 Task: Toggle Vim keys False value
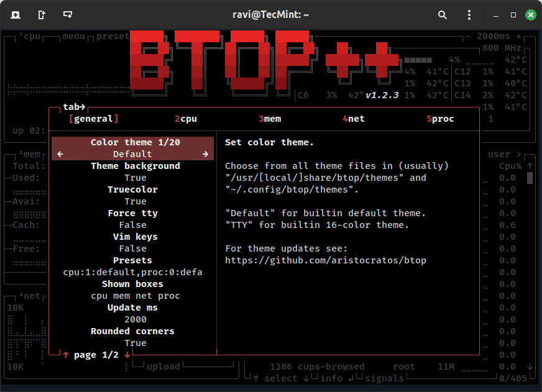pyautogui.click(x=133, y=248)
